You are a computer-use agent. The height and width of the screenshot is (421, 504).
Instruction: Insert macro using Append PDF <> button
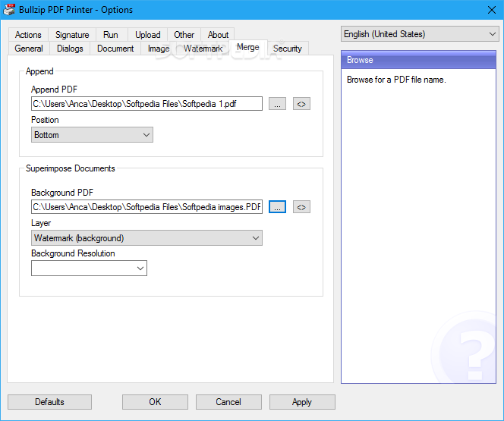[x=301, y=104]
